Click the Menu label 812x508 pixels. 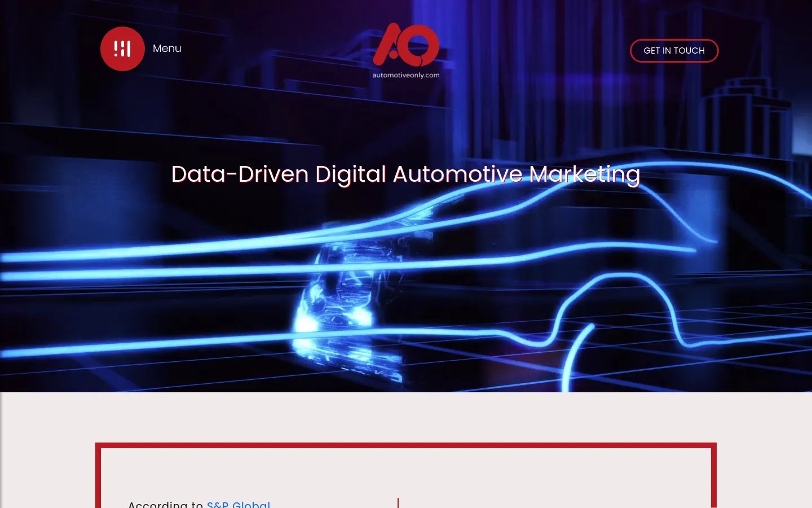167,49
